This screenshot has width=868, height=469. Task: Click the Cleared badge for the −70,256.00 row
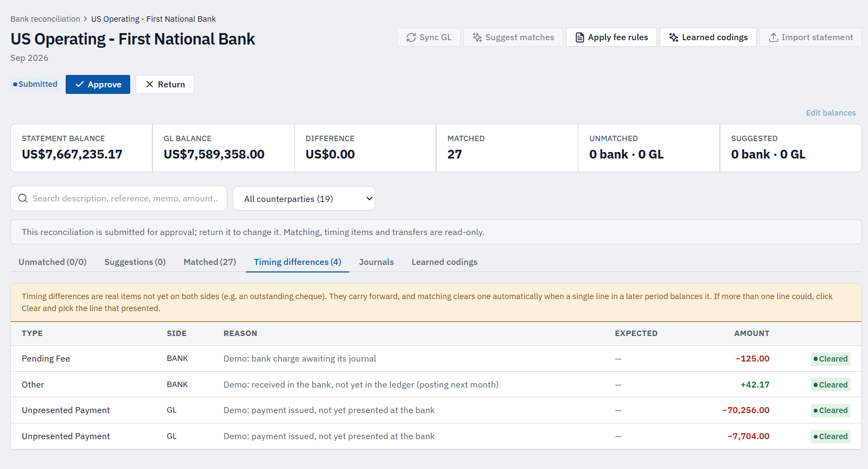(x=831, y=410)
